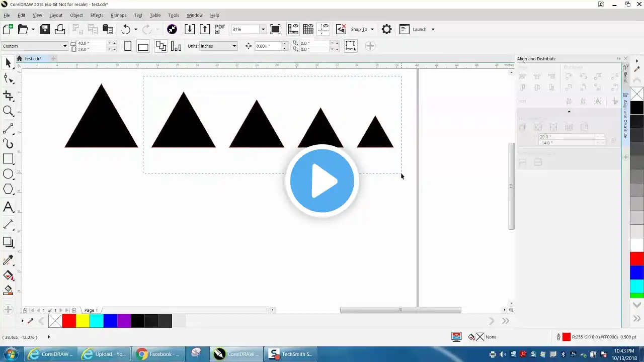Click the video play button overlay

pos(322,180)
